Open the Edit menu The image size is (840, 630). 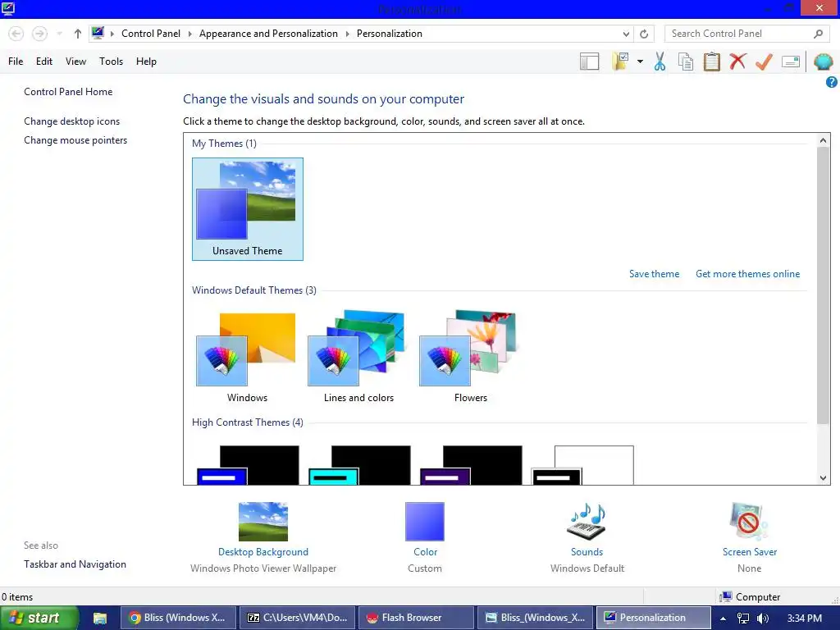click(44, 62)
